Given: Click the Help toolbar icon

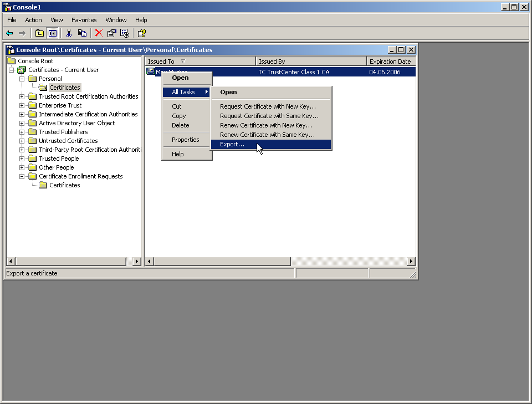Looking at the screenshot, I should [x=142, y=33].
